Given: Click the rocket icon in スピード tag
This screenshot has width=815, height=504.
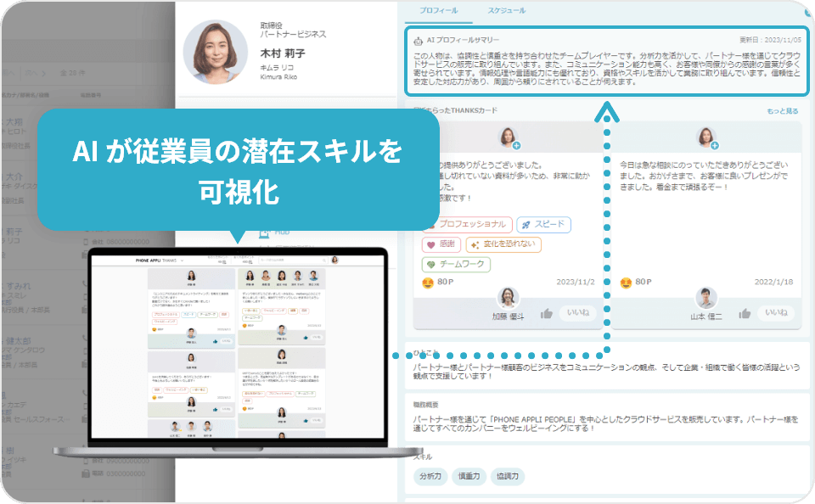Looking at the screenshot, I should pos(526,225).
